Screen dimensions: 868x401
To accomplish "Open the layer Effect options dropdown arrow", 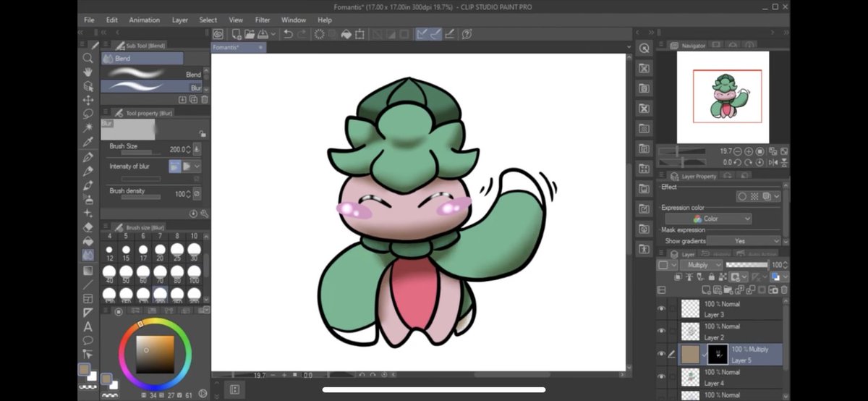I will coord(777,196).
